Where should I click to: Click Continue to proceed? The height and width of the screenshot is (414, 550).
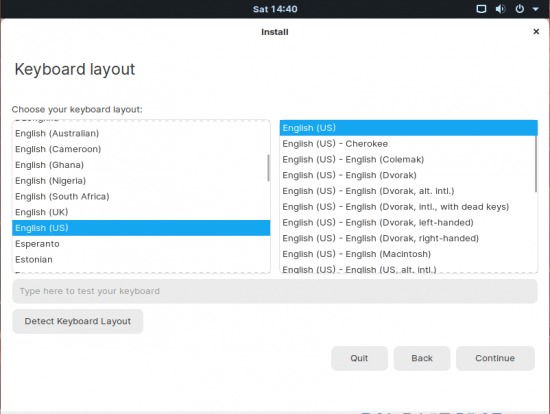pos(495,358)
